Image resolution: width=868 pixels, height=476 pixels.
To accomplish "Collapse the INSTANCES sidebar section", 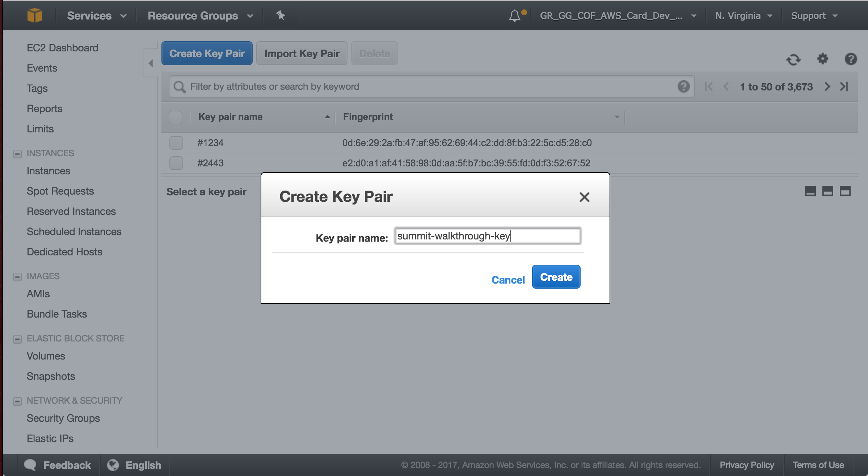I will coord(17,154).
